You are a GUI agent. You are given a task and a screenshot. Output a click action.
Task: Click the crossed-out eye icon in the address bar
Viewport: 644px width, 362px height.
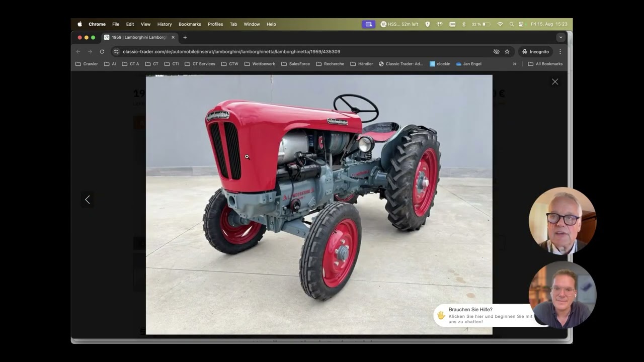click(x=496, y=52)
